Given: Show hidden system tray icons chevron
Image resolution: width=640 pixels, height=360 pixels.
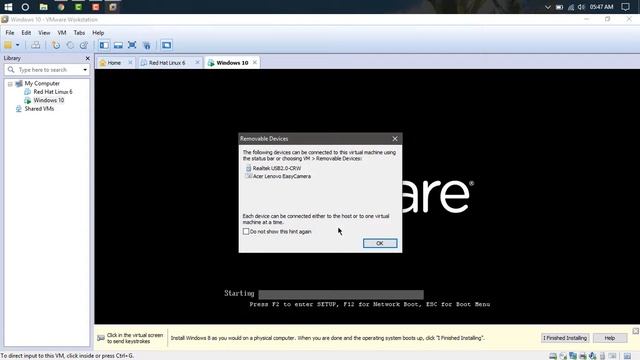Looking at the screenshot, I should 548,7.
